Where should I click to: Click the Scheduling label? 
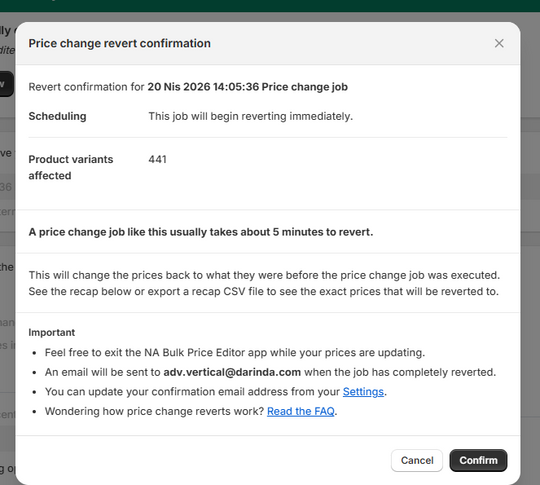point(58,116)
